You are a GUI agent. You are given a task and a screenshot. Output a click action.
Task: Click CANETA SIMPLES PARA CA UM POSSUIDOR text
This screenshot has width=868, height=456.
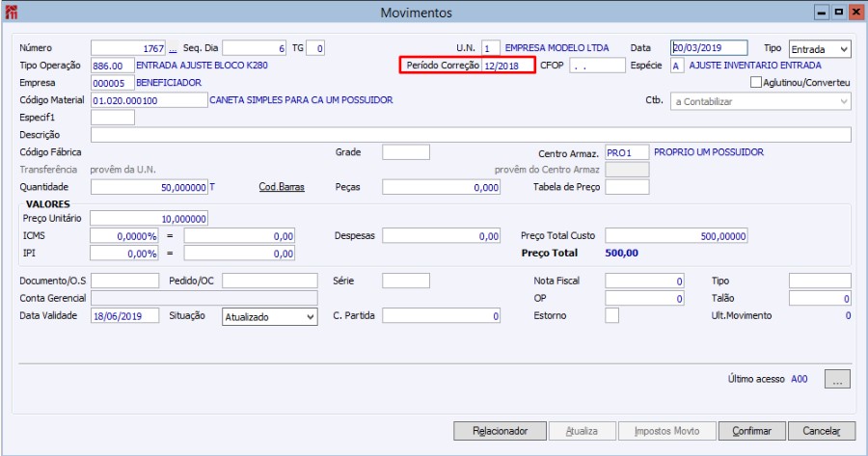(301, 100)
